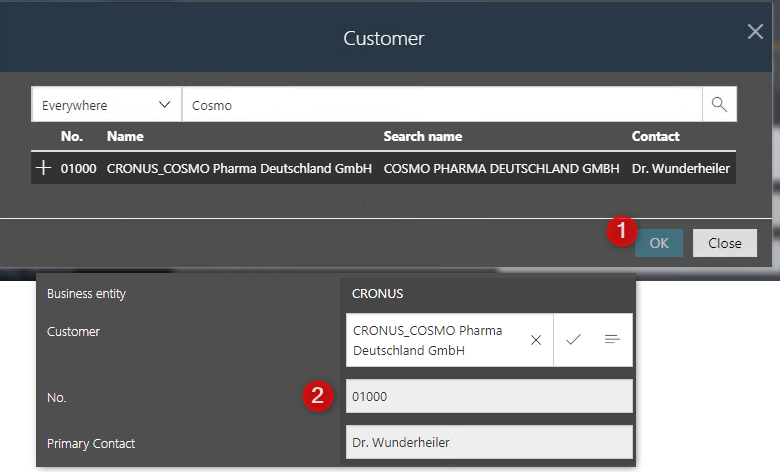The width and height of the screenshot is (780, 472).
Task: Click the chevron arrow next to Everywhere
Action: (164, 104)
